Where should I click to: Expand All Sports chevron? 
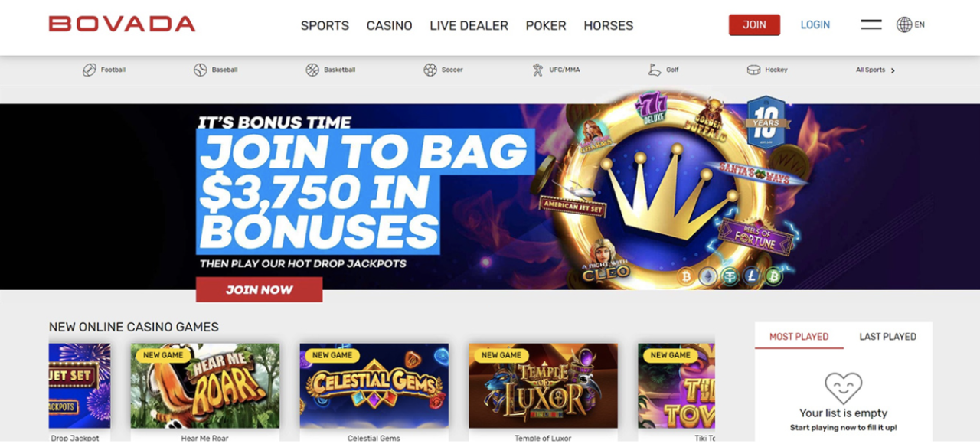point(893,70)
